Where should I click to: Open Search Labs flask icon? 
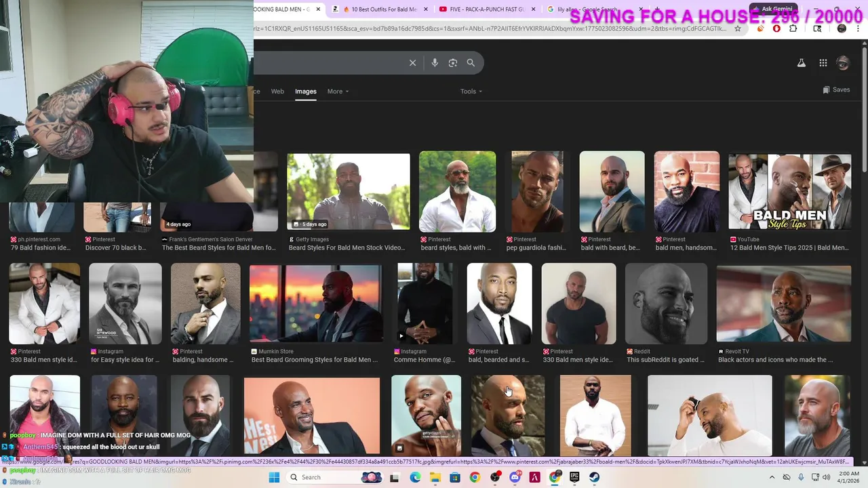801,63
